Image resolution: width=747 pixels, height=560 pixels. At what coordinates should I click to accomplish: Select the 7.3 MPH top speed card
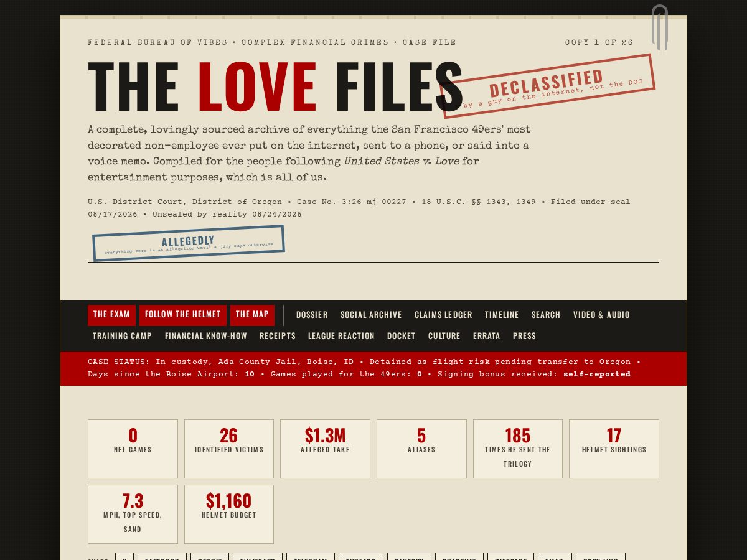coord(133,514)
